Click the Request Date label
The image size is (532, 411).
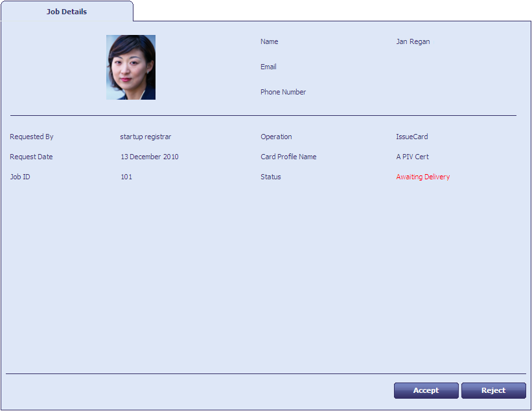(x=31, y=157)
